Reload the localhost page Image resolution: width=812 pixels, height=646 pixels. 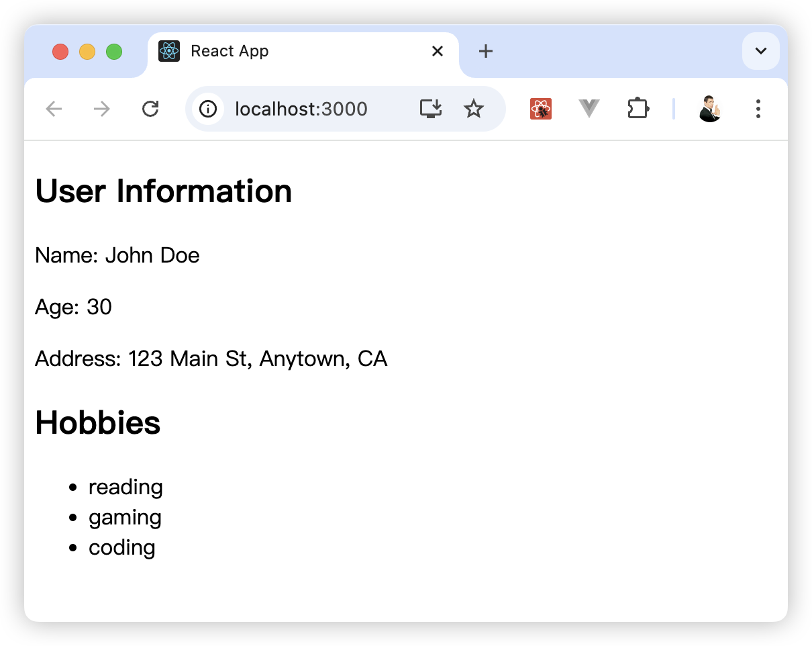(150, 109)
